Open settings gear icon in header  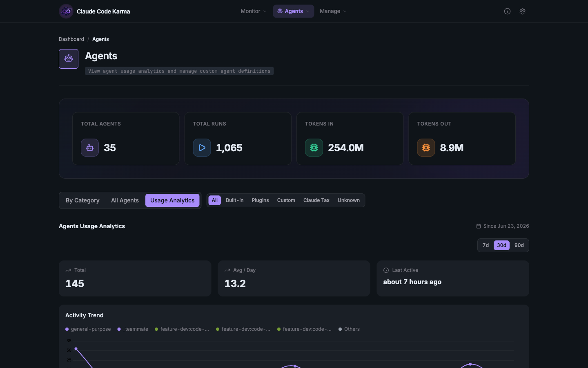click(x=522, y=11)
